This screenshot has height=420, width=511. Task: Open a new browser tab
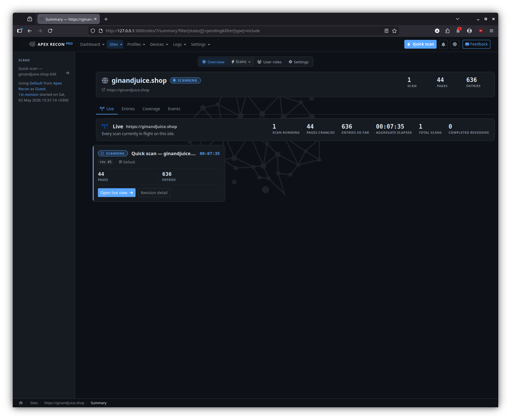pos(106,19)
